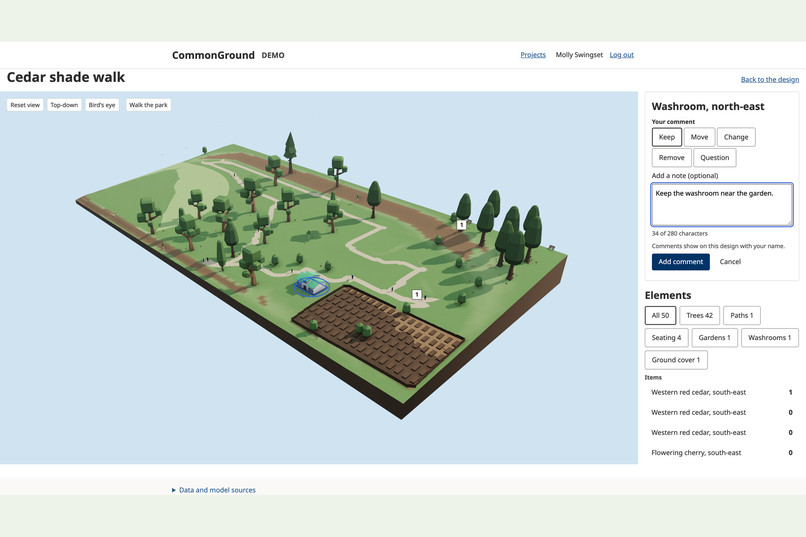
Task: Filter elements by Ground cover 1
Action: pos(676,360)
